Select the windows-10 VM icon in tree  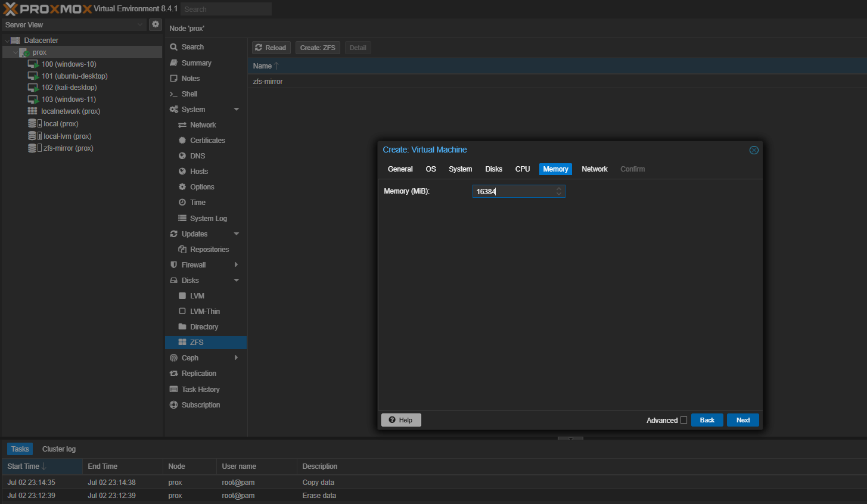click(x=33, y=64)
